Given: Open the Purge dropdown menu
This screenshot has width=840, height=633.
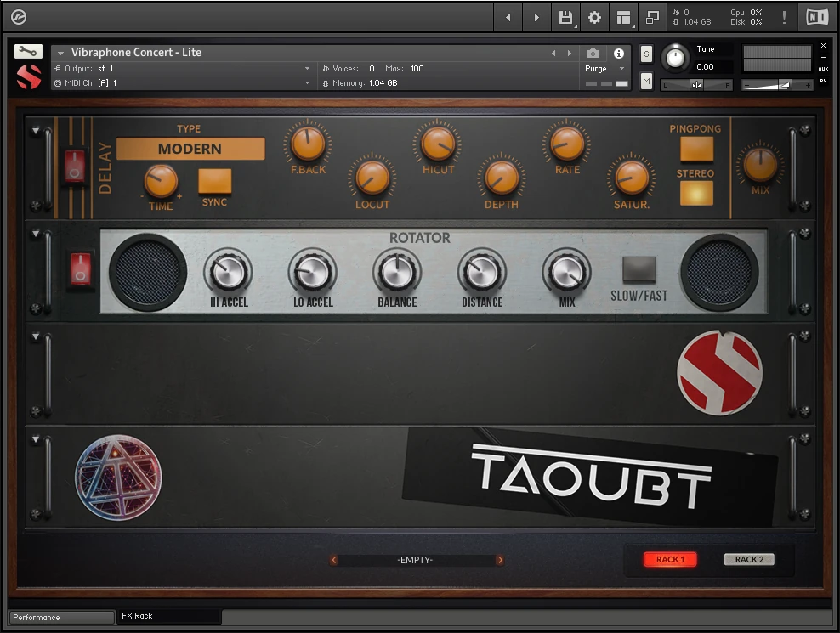Looking at the screenshot, I should [604, 69].
